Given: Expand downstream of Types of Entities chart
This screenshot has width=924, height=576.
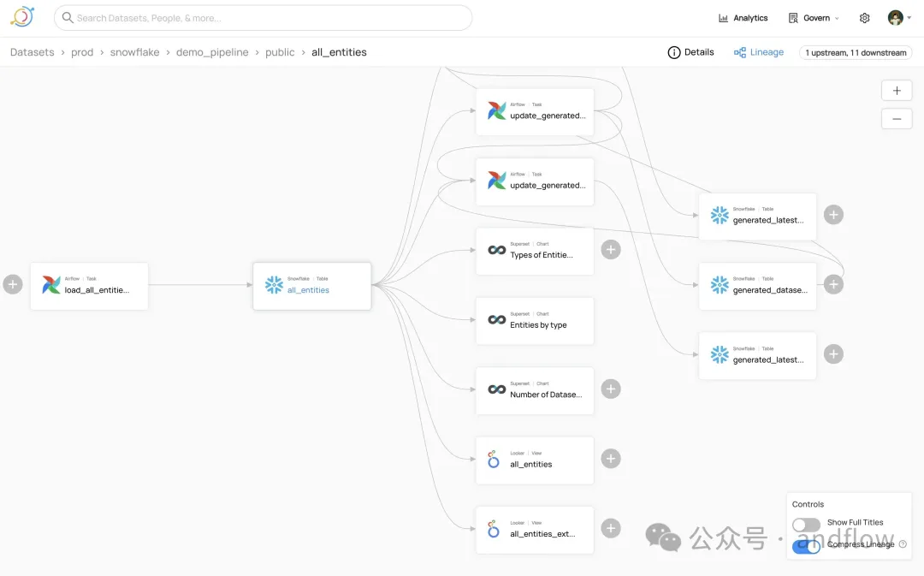Looking at the screenshot, I should click(x=610, y=250).
